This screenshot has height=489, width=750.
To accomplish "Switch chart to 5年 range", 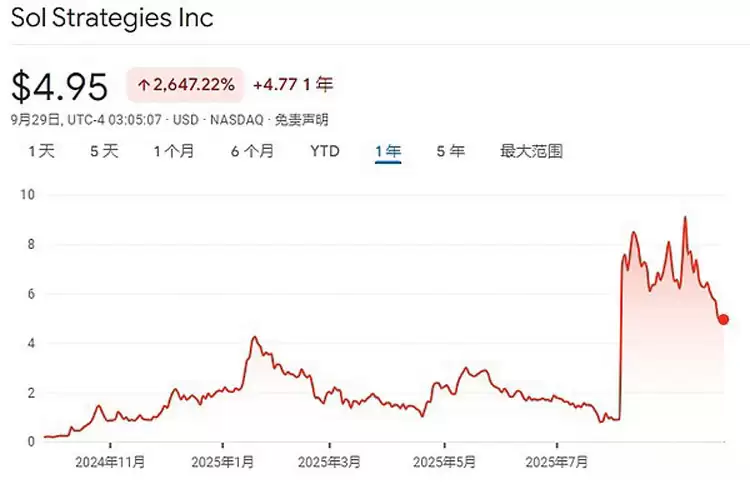I will pyautogui.click(x=450, y=152).
